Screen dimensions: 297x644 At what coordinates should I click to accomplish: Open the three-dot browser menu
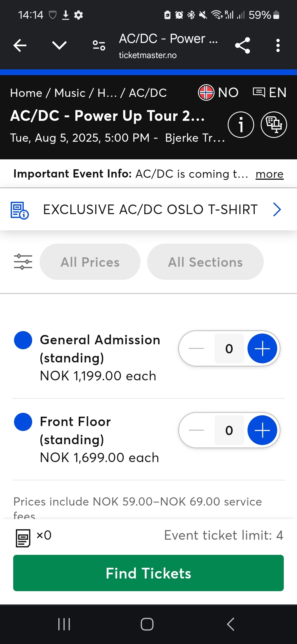pos(278,45)
